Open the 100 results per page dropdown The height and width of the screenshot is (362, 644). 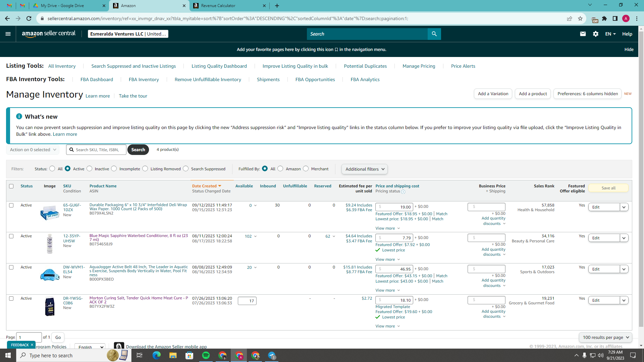605,338
